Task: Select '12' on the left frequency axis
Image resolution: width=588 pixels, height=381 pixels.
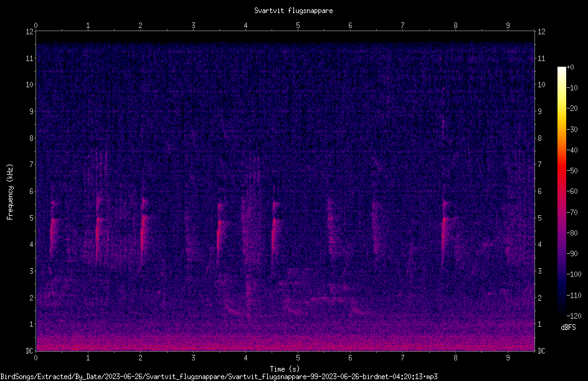Action: [x=29, y=32]
